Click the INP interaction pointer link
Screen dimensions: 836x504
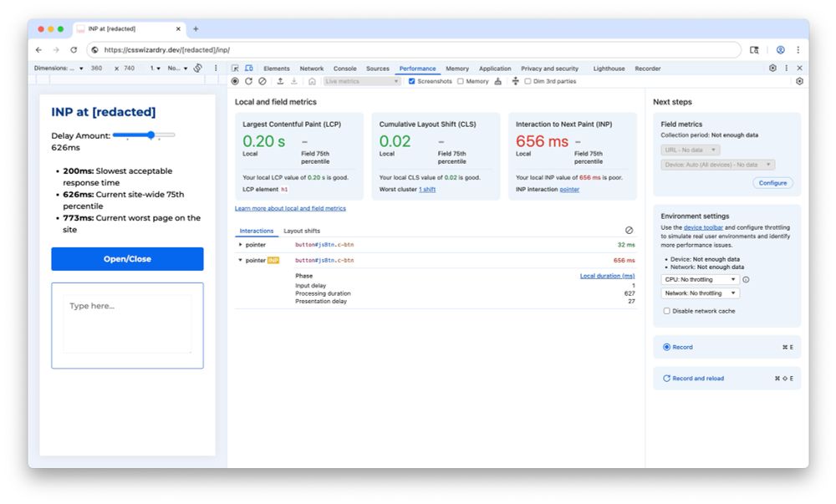(x=568, y=189)
